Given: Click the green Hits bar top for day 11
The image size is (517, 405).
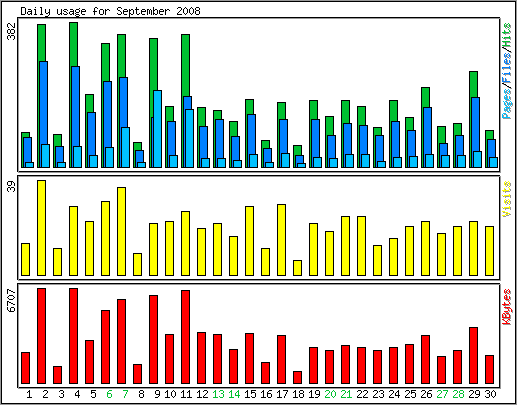Looking at the screenshot, I should point(186,65).
